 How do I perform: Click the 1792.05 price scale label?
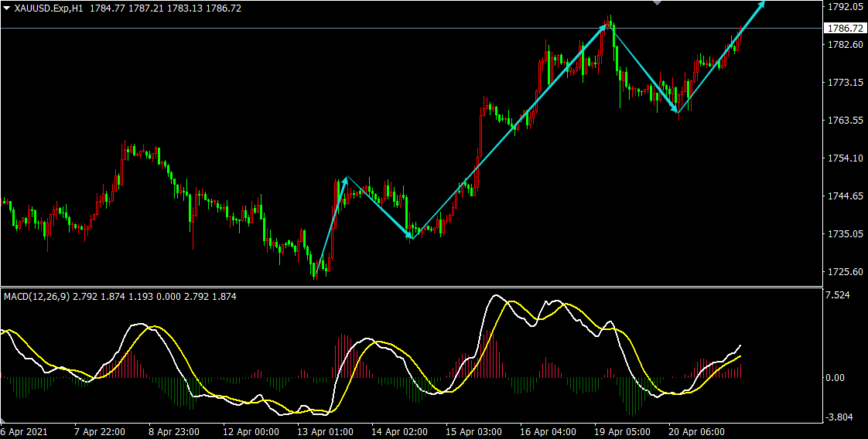point(845,7)
